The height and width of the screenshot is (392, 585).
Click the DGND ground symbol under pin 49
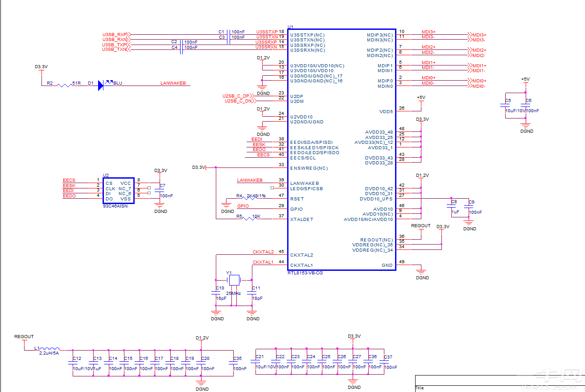421,271
